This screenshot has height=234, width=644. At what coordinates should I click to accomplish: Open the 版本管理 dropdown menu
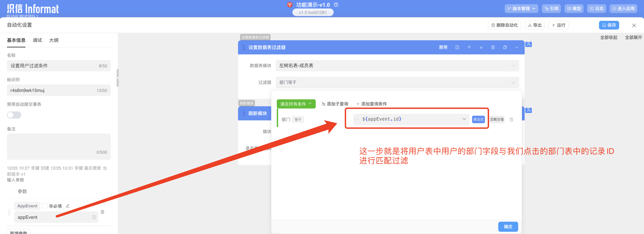[521, 9]
